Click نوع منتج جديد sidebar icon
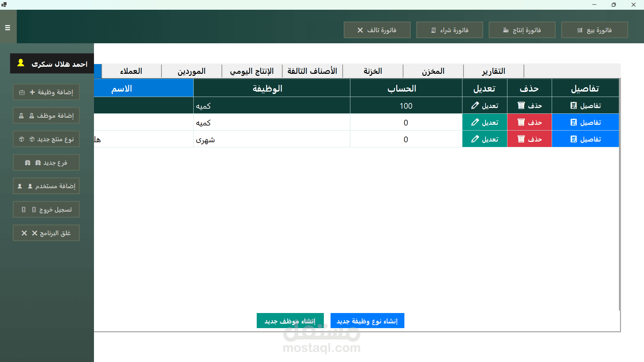Screen dimensions: 644x362 pos(46,139)
